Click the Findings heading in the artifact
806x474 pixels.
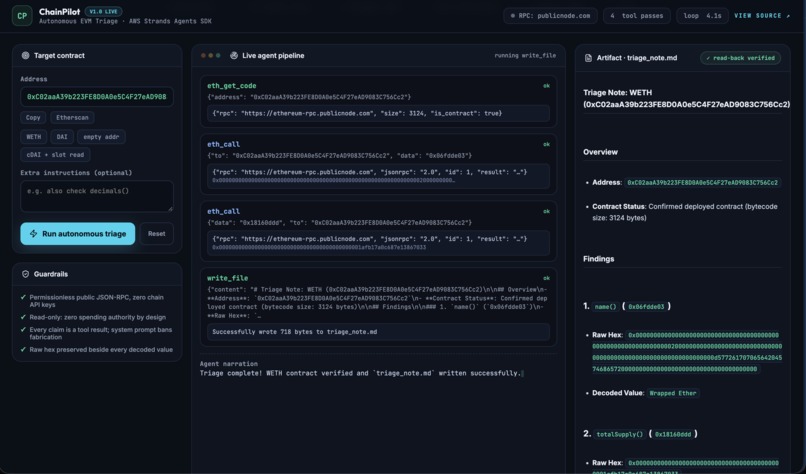point(598,259)
